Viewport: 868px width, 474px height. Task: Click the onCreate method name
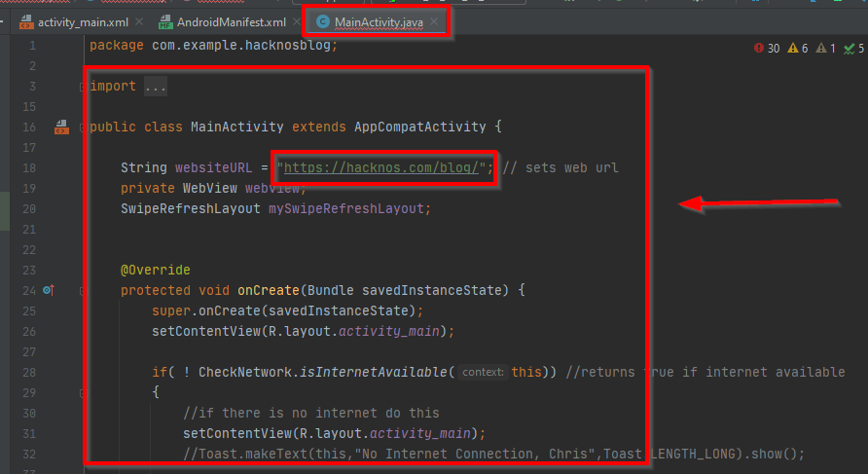[x=269, y=290]
